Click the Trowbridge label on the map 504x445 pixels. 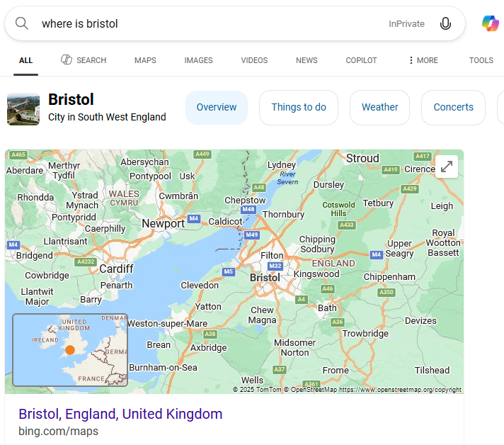click(x=365, y=334)
